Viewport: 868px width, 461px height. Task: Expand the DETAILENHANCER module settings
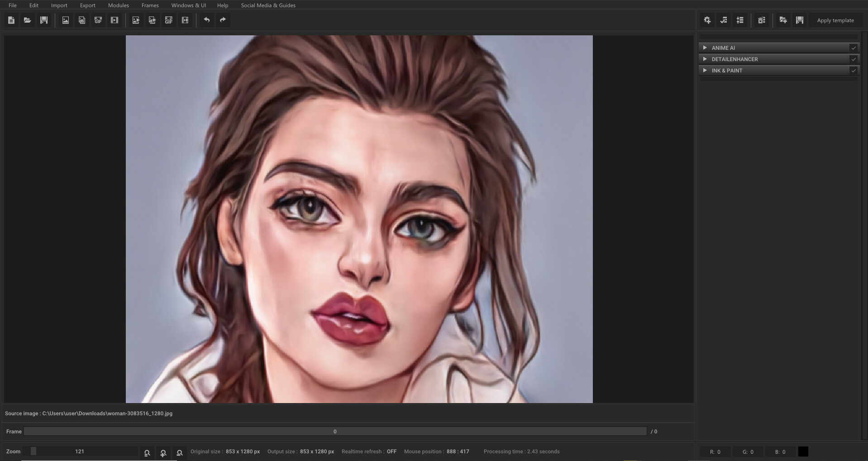[x=705, y=59]
